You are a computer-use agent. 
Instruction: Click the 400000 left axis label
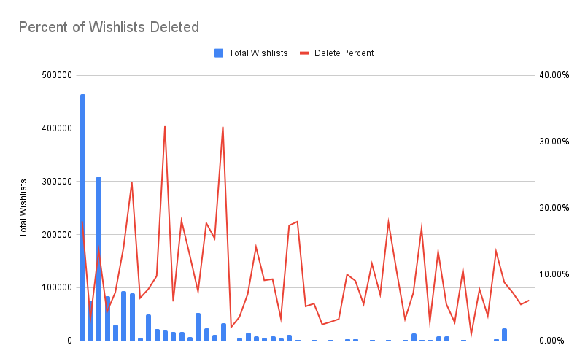(x=57, y=128)
